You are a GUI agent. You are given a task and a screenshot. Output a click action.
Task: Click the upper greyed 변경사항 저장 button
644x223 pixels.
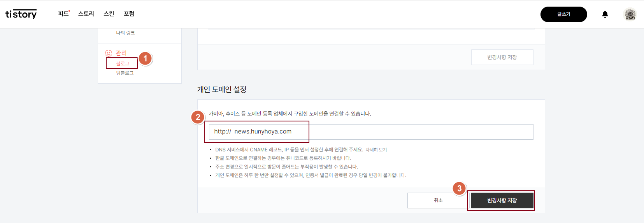click(x=502, y=57)
